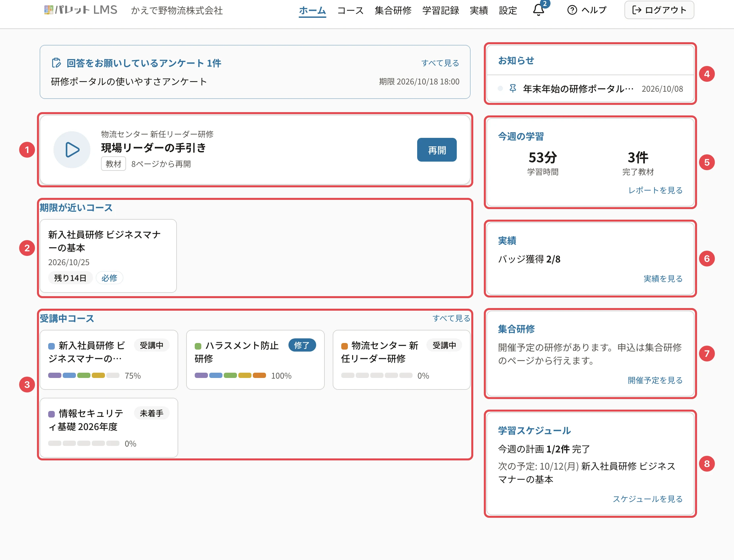Click 実績を見る link
The height and width of the screenshot is (560, 734).
tap(663, 279)
